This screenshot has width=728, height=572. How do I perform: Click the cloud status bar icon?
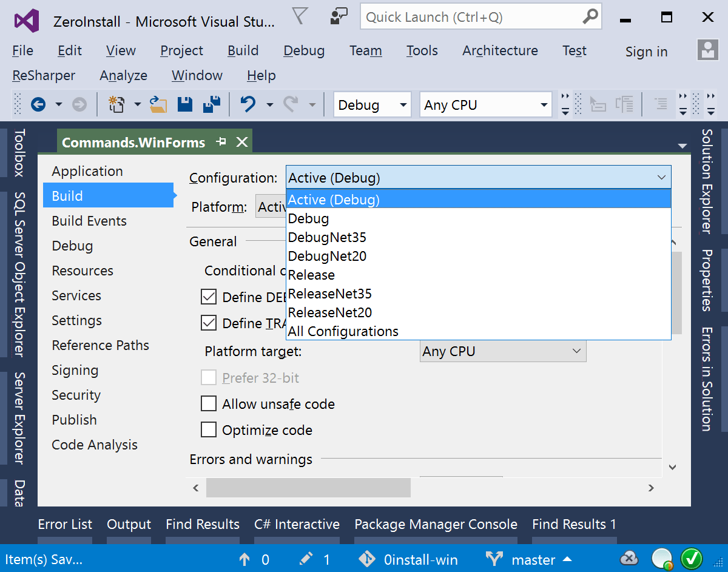click(630, 558)
